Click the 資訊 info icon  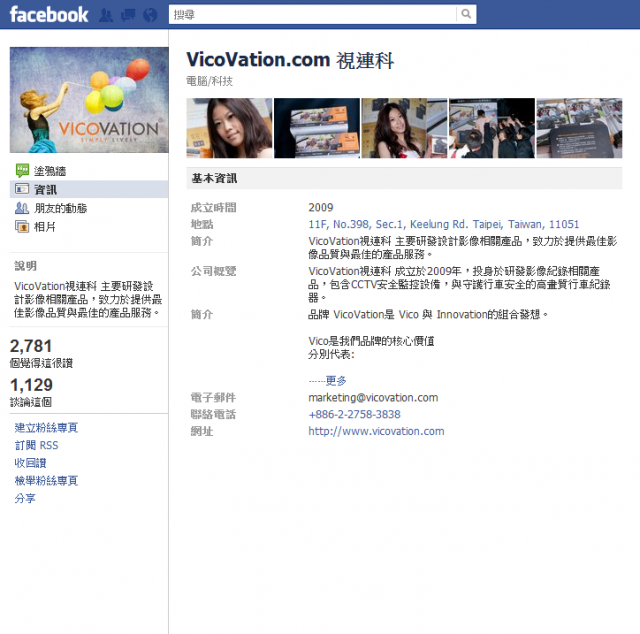pyautogui.click(x=22, y=189)
